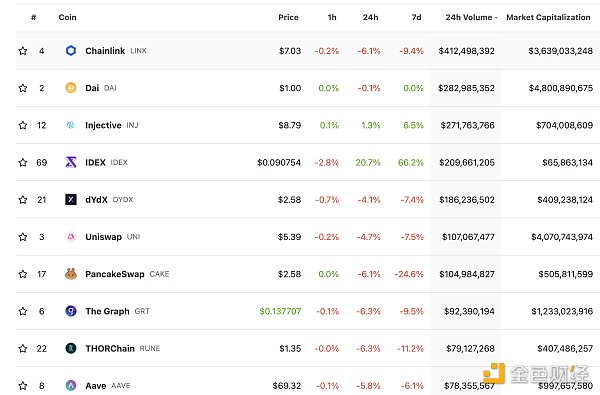The width and height of the screenshot is (600, 395).
Task: Click the Dai coin logo icon
Action: pos(71,88)
